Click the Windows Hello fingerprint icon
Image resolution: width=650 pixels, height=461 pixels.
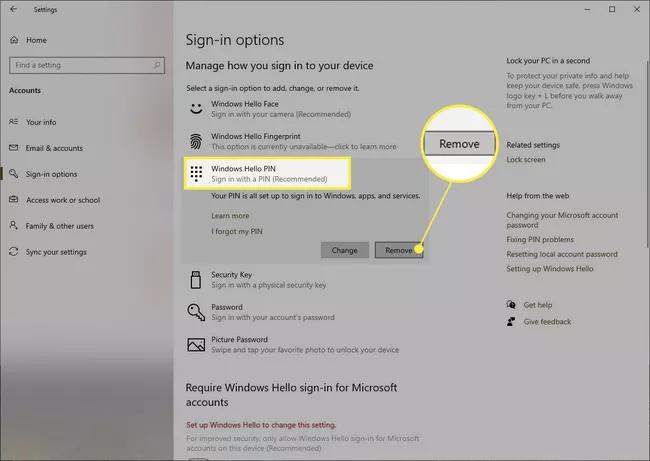[196, 141]
